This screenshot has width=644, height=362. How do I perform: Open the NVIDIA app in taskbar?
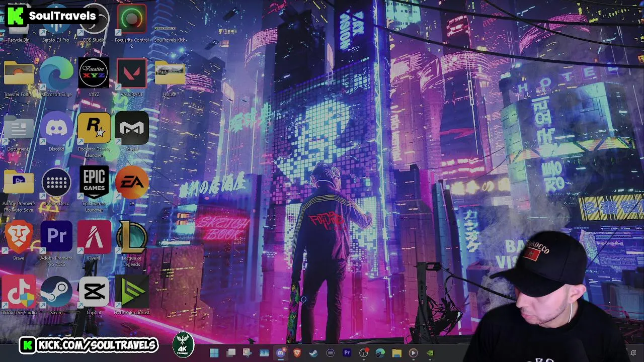(430, 353)
